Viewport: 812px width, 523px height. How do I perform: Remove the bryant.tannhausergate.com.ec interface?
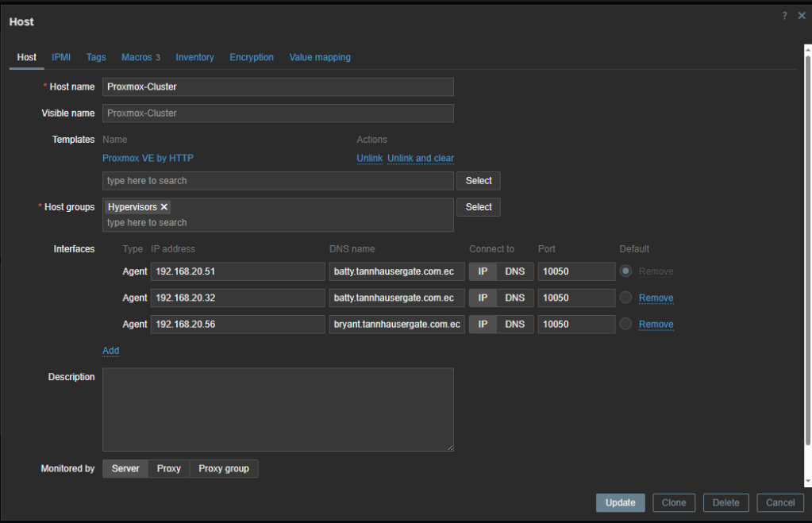point(656,324)
